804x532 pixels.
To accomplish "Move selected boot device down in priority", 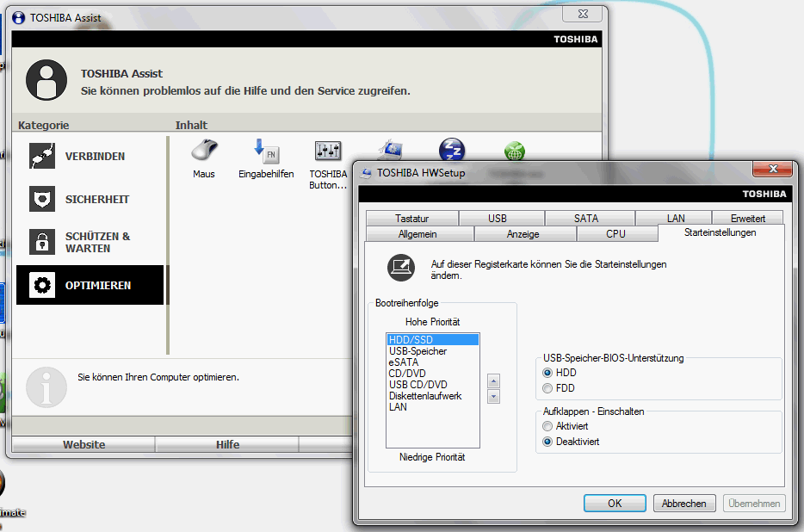I will pyautogui.click(x=493, y=397).
